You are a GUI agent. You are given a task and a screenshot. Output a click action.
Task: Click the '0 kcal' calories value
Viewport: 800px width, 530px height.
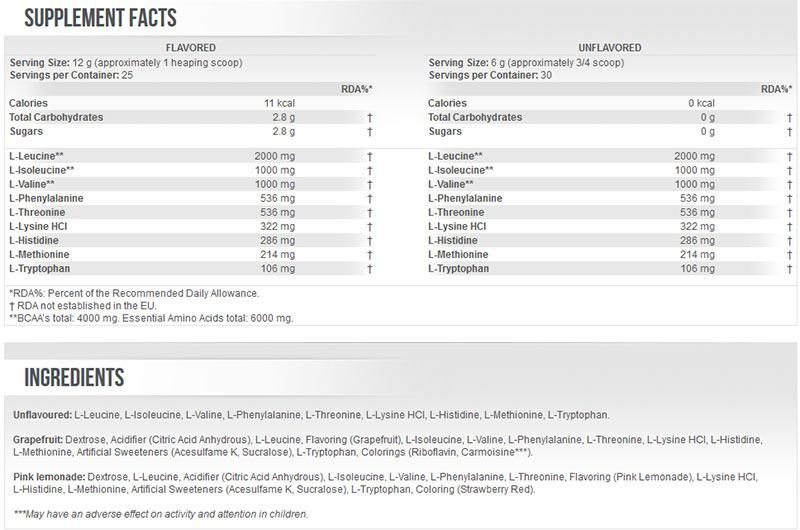[702, 103]
